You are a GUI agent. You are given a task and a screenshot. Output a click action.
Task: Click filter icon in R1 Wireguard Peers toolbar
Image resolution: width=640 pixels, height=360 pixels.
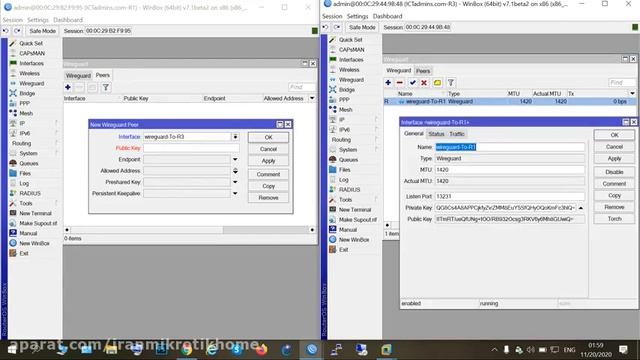(x=106, y=87)
